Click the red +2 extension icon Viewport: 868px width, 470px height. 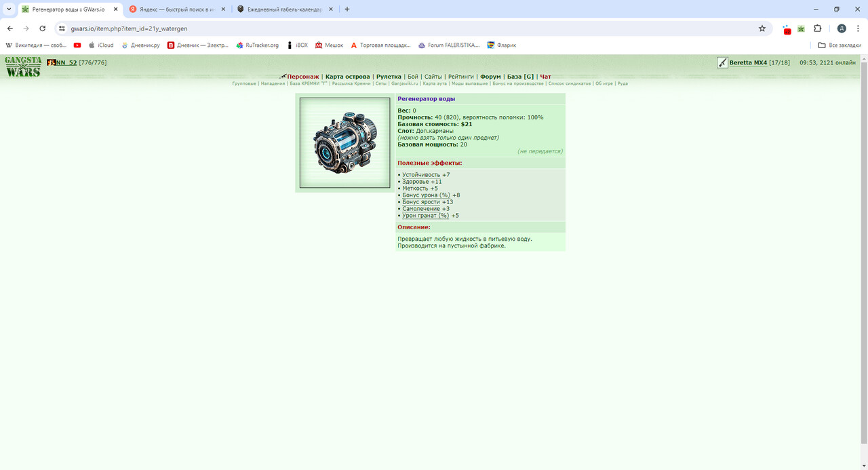pos(787,29)
